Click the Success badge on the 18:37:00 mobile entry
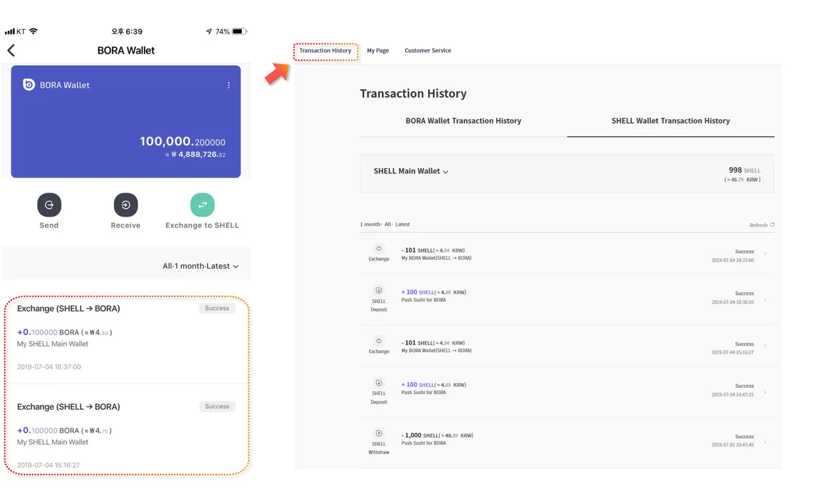 click(217, 308)
